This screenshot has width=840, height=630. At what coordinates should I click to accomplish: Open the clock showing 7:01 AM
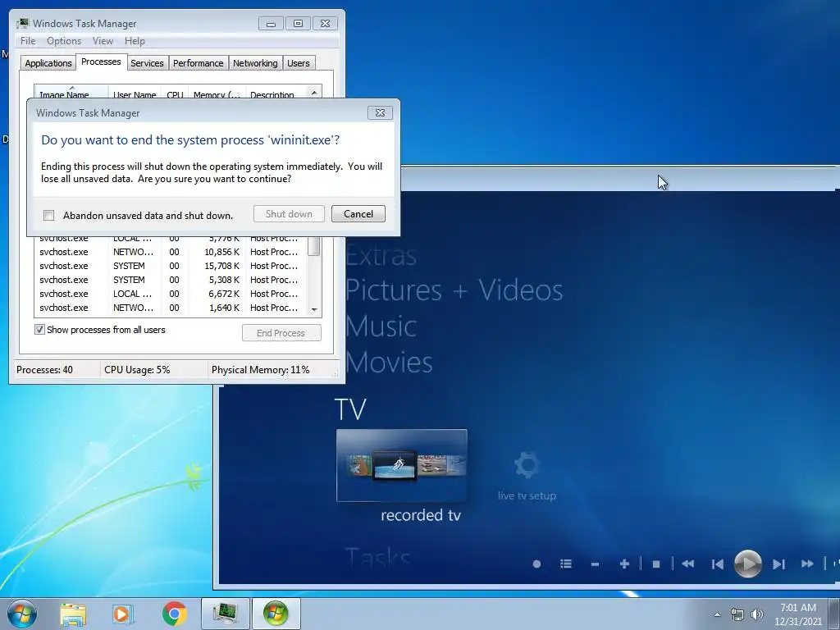pyautogui.click(x=797, y=614)
